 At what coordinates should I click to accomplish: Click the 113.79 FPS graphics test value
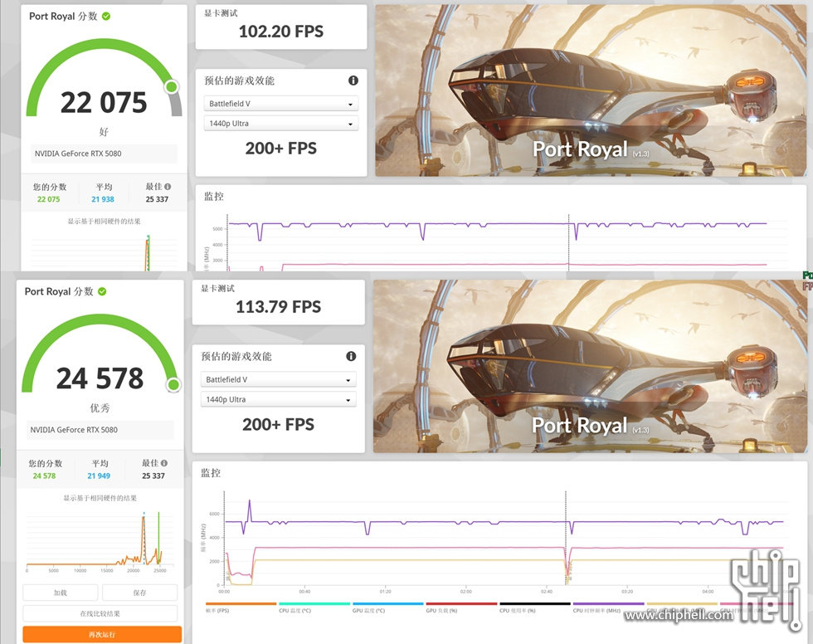click(279, 307)
